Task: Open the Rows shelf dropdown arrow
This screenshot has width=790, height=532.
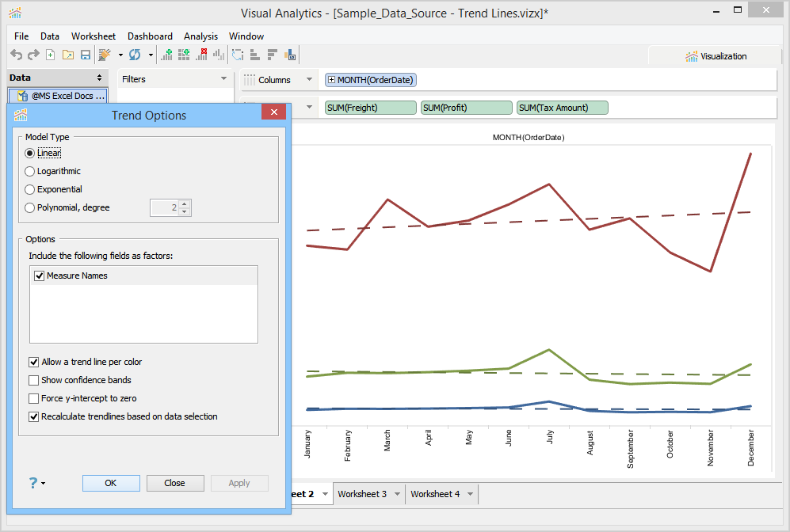Action: tap(309, 107)
